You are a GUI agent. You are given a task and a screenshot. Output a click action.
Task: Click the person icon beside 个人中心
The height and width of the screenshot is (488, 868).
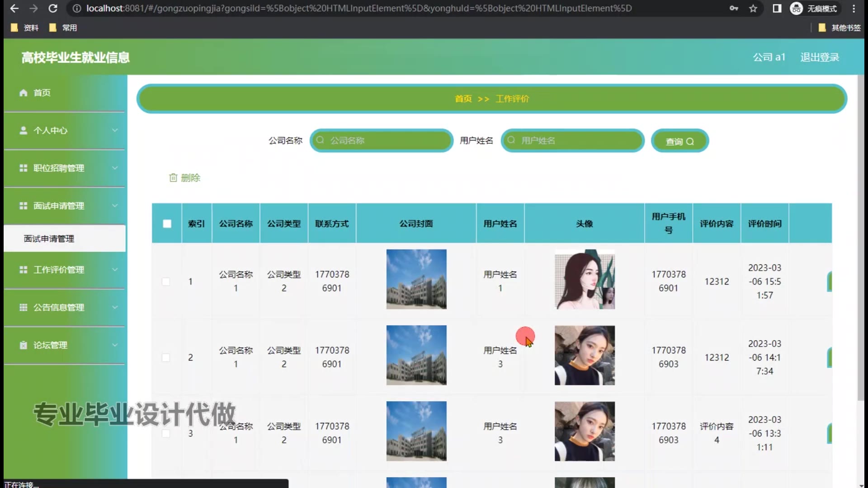pos(23,131)
